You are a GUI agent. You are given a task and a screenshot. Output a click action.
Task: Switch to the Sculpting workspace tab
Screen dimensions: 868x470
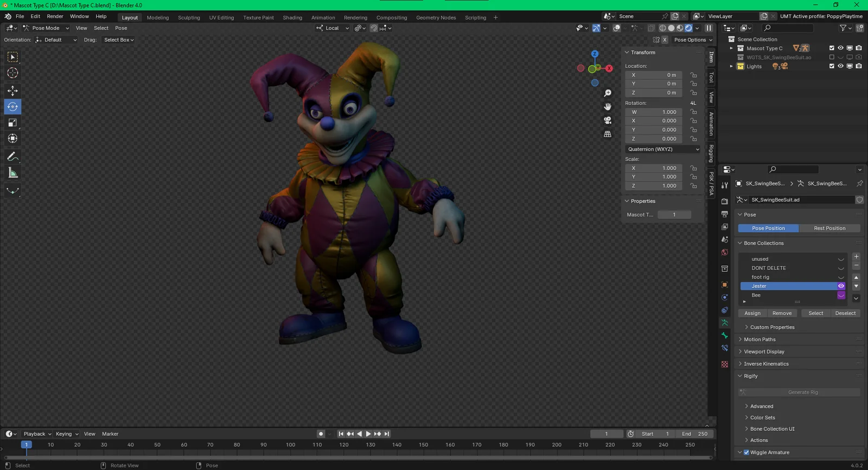[189, 17]
